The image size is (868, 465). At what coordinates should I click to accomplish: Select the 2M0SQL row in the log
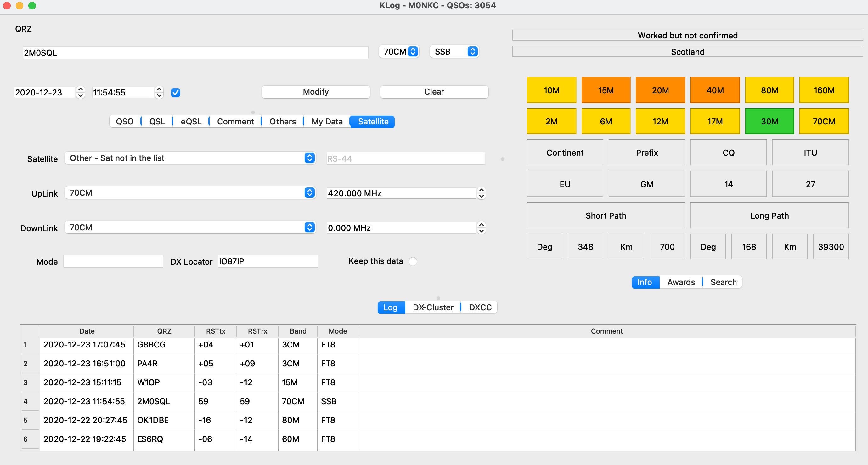pyautogui.click(x=438, y=401)
